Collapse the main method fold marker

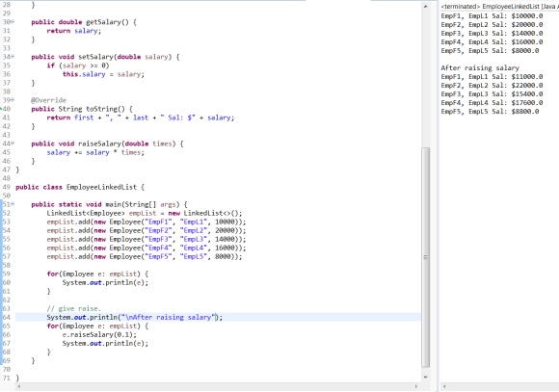coord(13,204)
